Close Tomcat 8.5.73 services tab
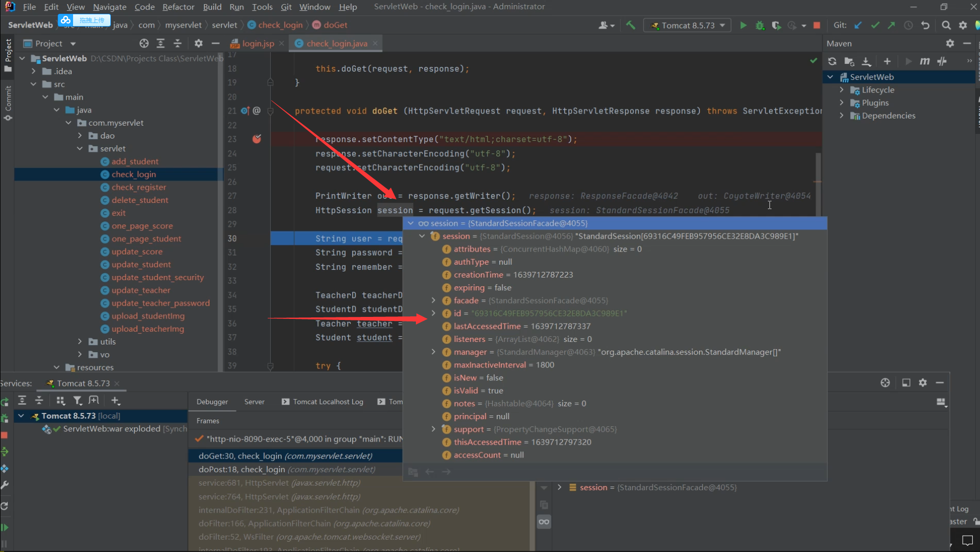The width and height of the screenshot is (980, 552). coord(117,383)
